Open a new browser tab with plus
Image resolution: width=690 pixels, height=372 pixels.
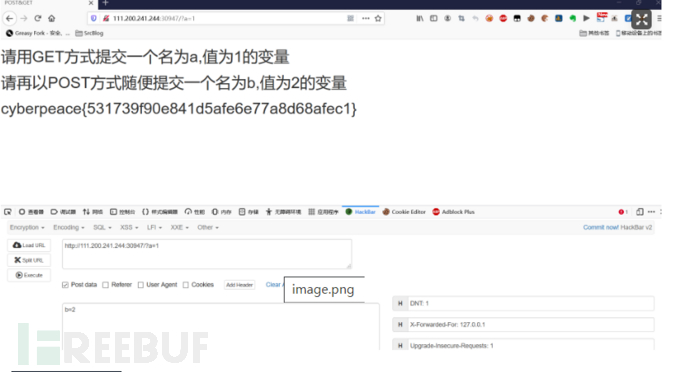pyautogui.click(x=105, y=3)
